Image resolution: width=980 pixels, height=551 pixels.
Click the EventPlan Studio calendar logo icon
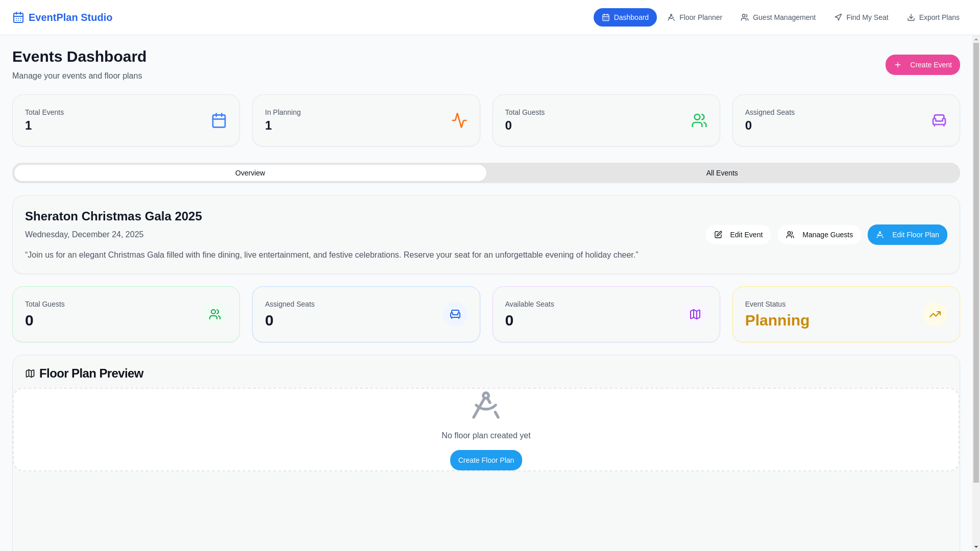point(18,17)
